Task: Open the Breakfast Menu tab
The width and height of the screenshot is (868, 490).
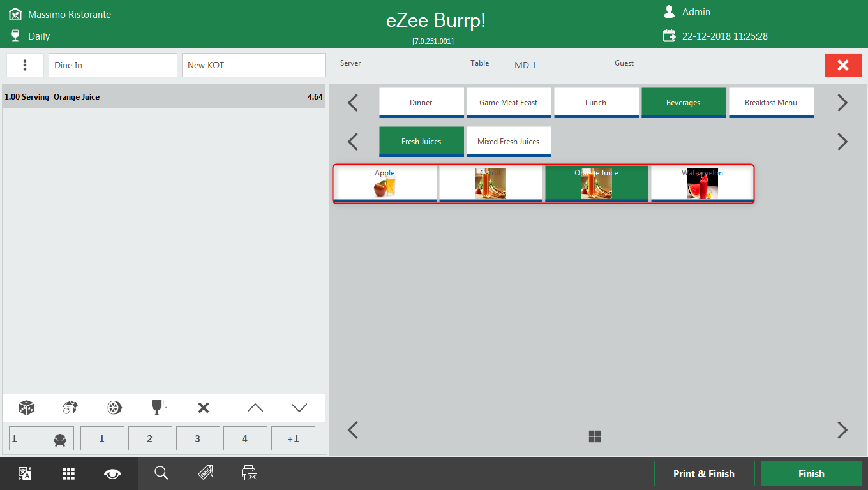Action: tap(771, 103)
